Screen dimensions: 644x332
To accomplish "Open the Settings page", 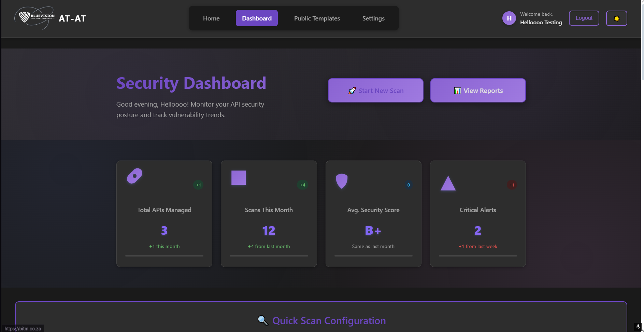I will [x=373, y=18].
